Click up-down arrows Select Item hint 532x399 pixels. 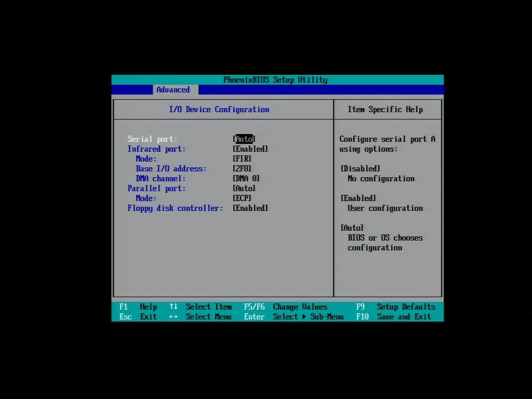click(201, 307)
